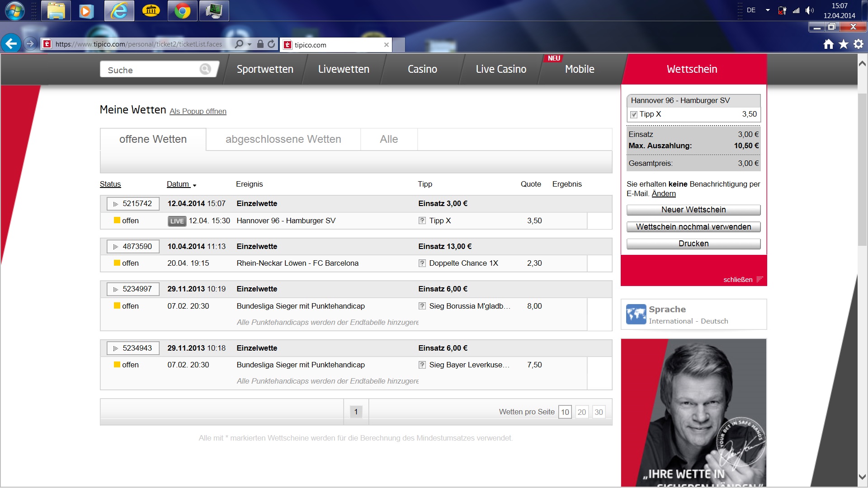This screenshot has width=868, height=488.
Task: Expand ticket 4873590 details
Action: tap(133, 247)
